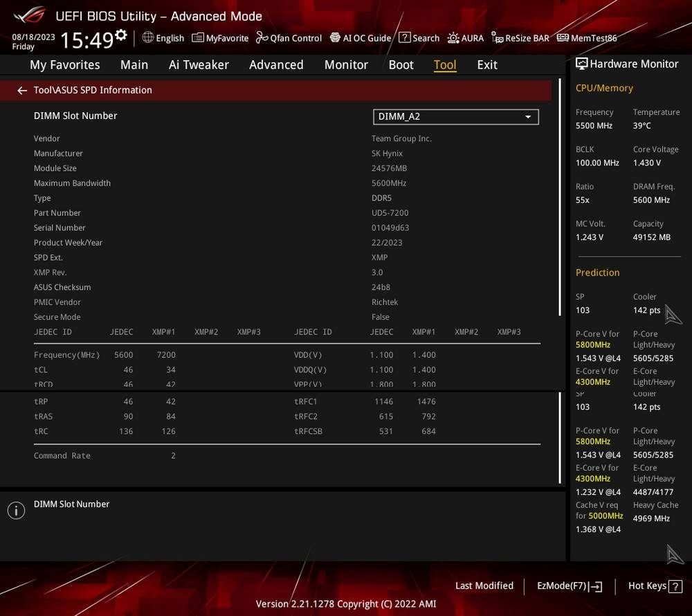Click the Secure Mode value False
This screenshot has height=616, width=692.
380,317
